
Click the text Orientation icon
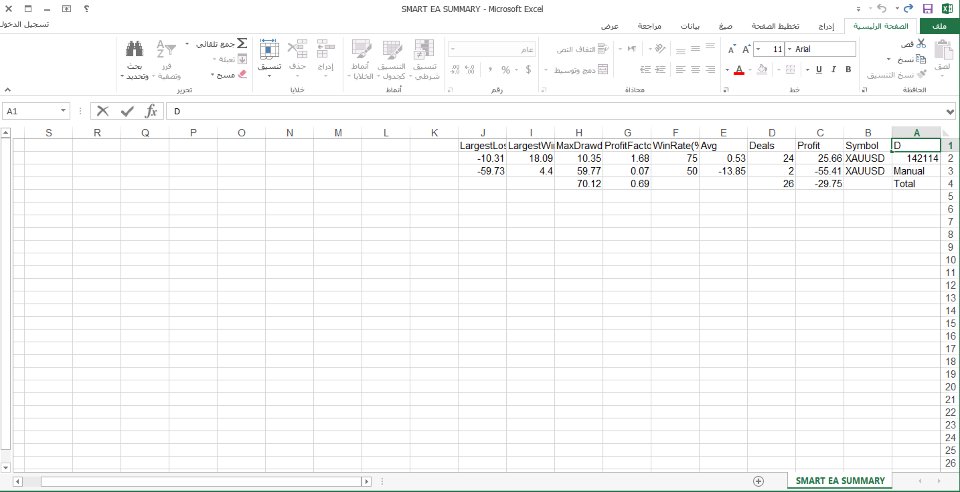coord(659,48)
